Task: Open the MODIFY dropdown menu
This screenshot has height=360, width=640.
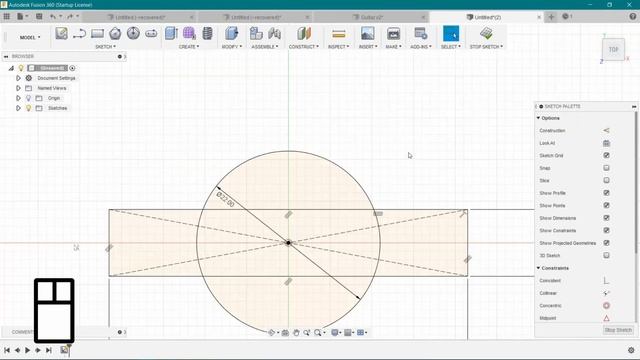Action: (x=232, y=47)
